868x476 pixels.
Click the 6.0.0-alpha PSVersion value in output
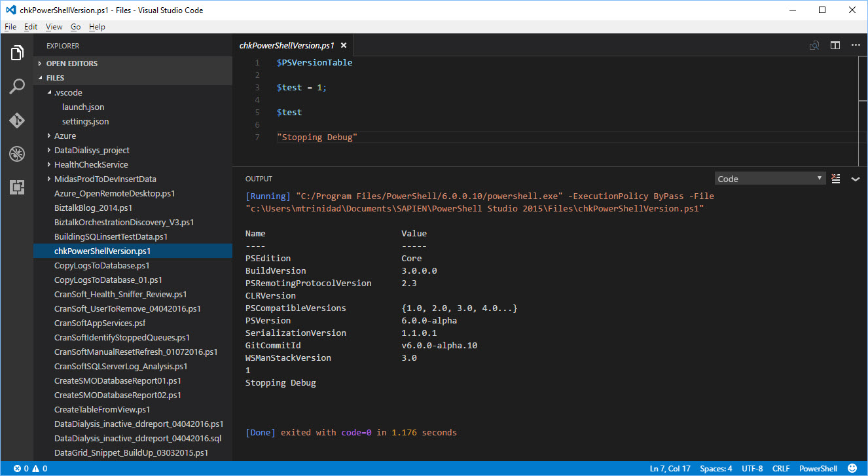click(x=429, y=321)
